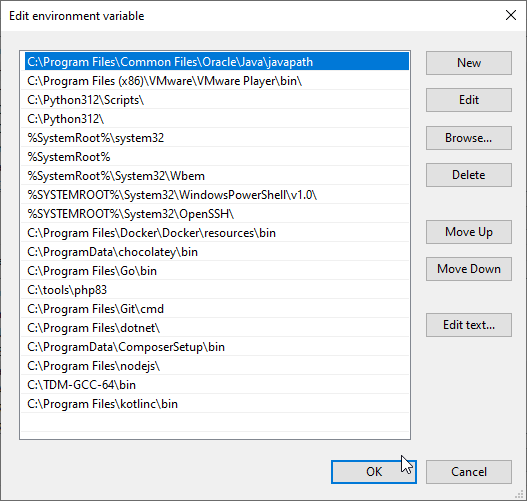Viewport: 527px width, 501px height.
Task: Click the Move Down button
Action: (x=469, y=269)
